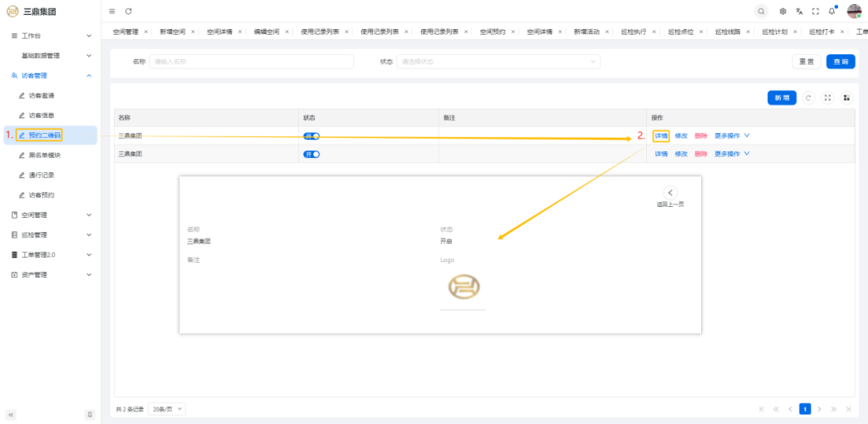
Task: Expand 更多操作 dropdown in first row
Action: 732,136
